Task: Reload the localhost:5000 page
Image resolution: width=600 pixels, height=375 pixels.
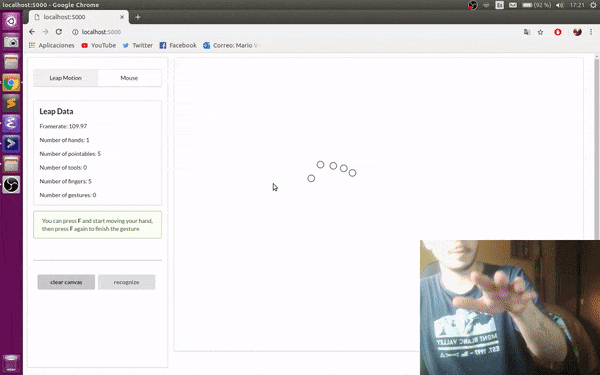Action: point(59,32)
